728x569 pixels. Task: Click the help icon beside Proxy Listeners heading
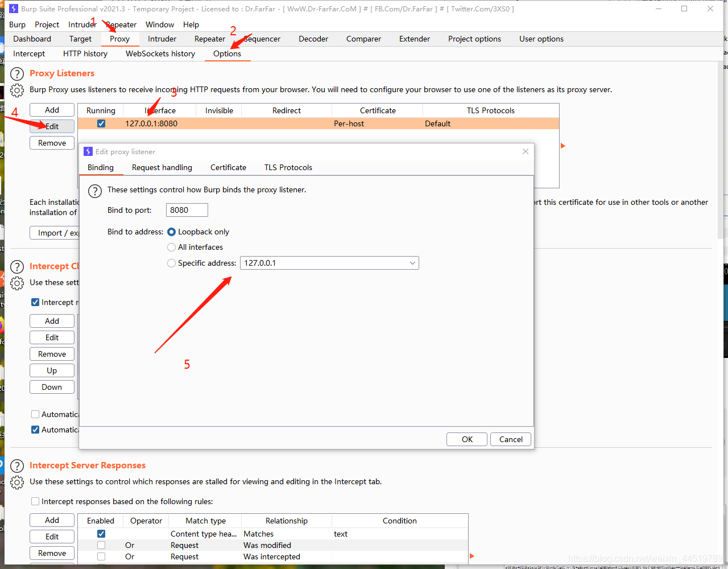click(16, 73)
